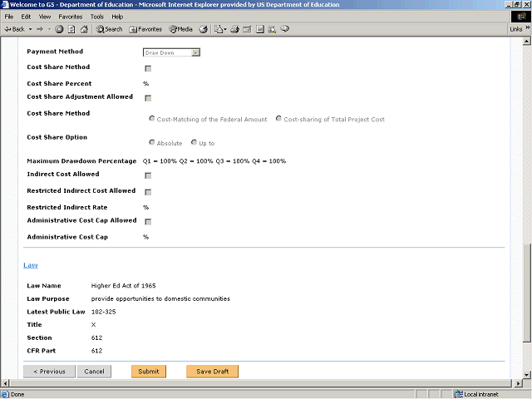The image size is (532, 399).
Task: Click the Save Draft button
Action: tap(213, 372)
